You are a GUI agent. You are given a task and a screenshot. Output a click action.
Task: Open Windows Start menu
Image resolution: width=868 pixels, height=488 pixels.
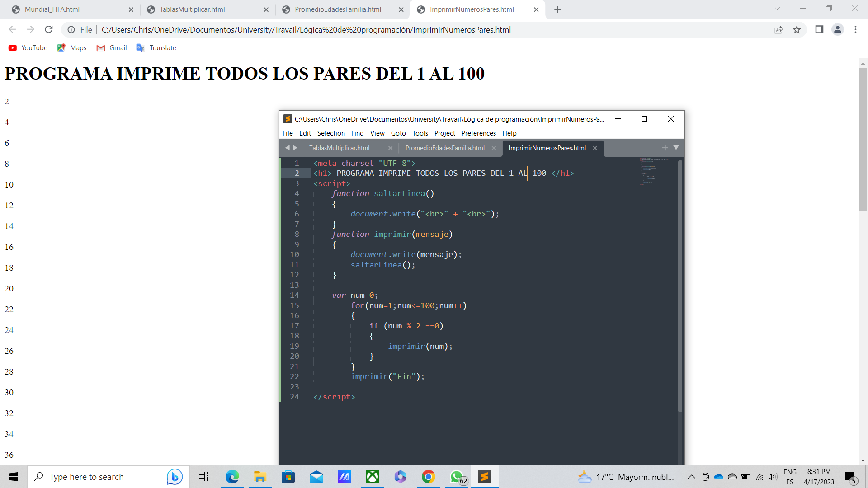14,477
